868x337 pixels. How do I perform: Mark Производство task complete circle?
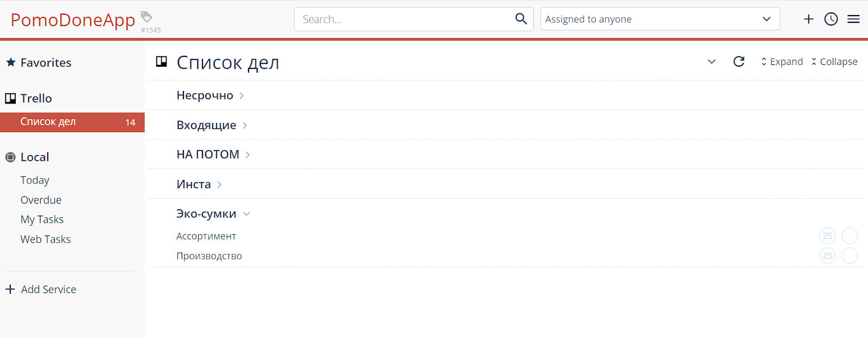coord(850,256)
